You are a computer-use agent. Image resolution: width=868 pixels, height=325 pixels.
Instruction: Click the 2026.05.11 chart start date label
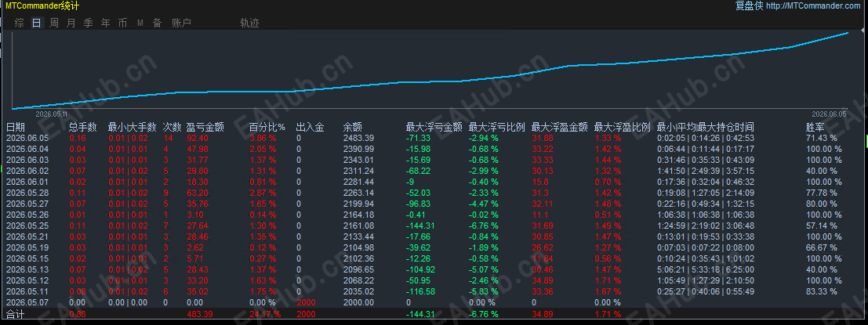[52, 114]
